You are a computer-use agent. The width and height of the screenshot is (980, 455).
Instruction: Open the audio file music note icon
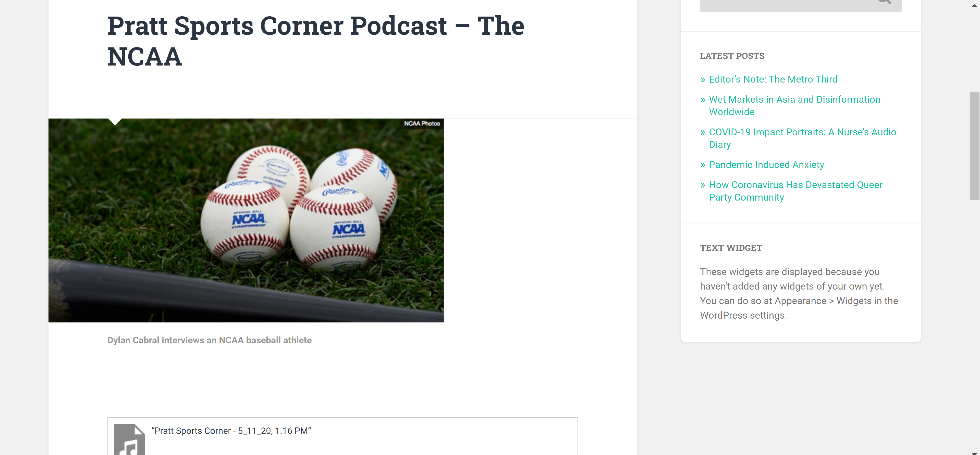(130, 439)
